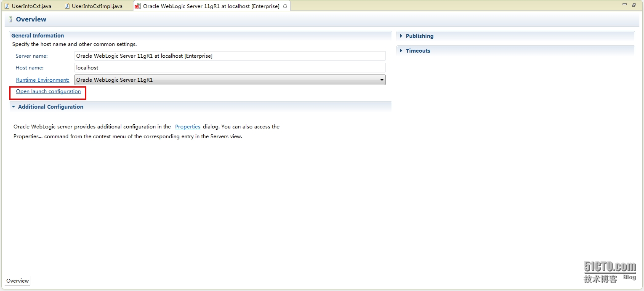644x291 pixels.
Task: Open the Runtime Environment dropdown
Action: [x=230, y=80]
